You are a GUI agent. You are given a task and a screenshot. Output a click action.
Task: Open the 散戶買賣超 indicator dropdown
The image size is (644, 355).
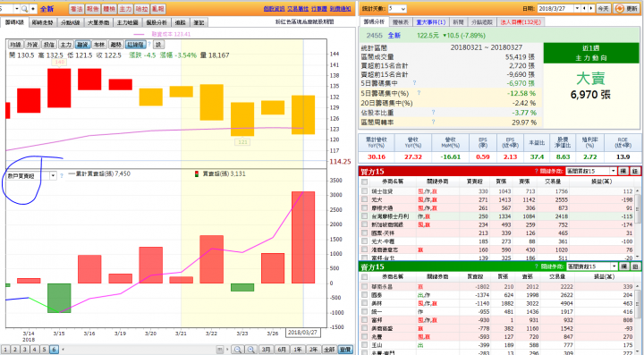tap(53, 175)
